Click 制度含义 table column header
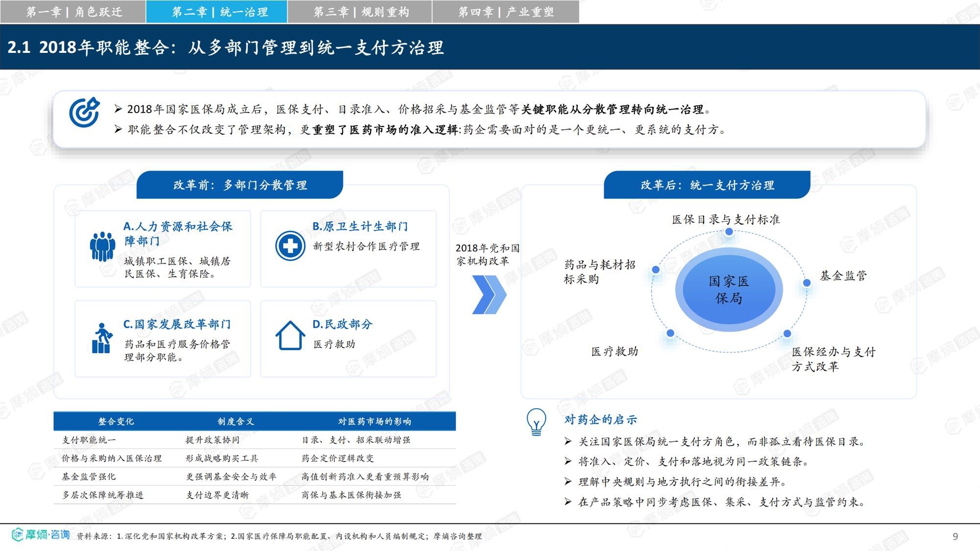The height and width of the screenshot is (551, 980). pyautogui.click(x=236, y=421)
